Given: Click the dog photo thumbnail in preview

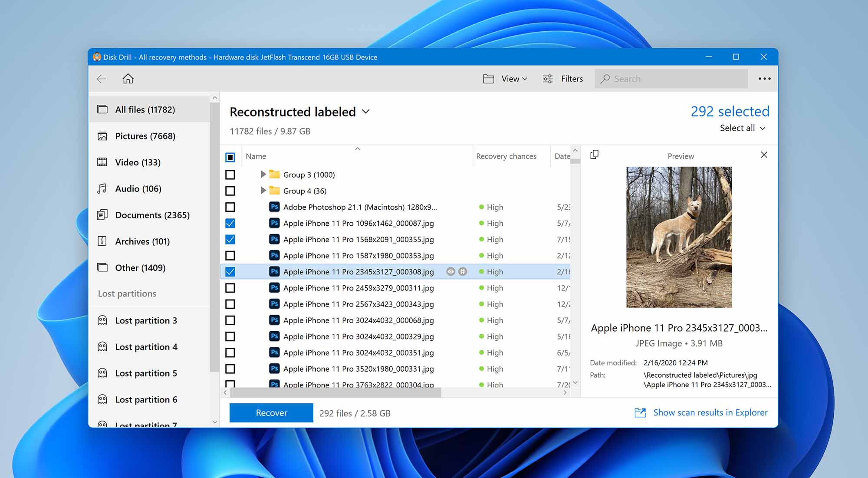Looking at the screenshot, I should coord(679,237).
